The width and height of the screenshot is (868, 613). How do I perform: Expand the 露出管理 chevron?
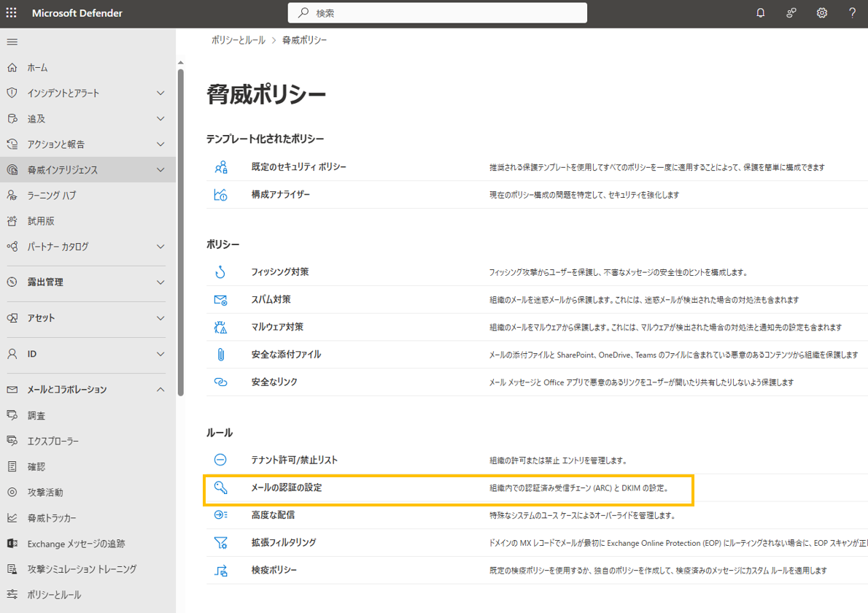tap(160, 282)
